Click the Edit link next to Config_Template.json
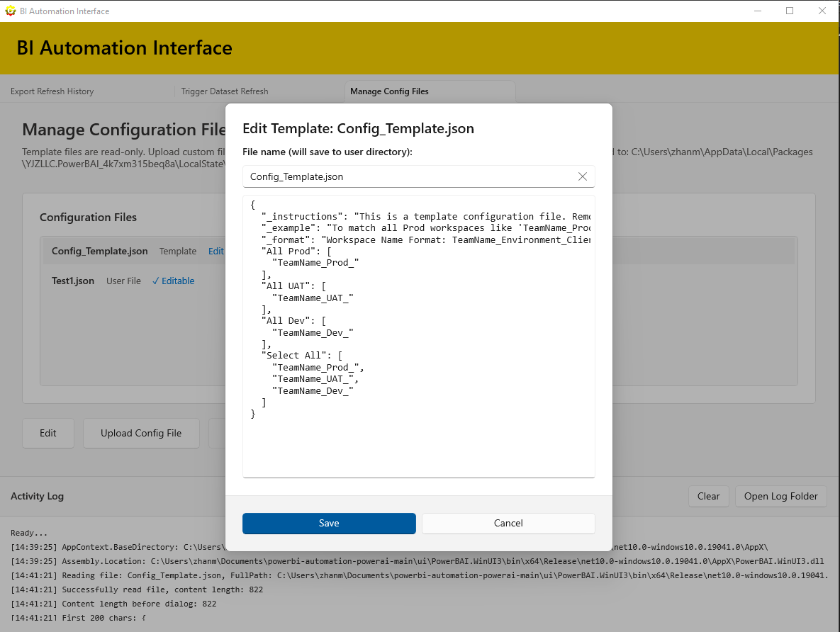Viewport: 840px width, 632px height. tap(215, 251)
